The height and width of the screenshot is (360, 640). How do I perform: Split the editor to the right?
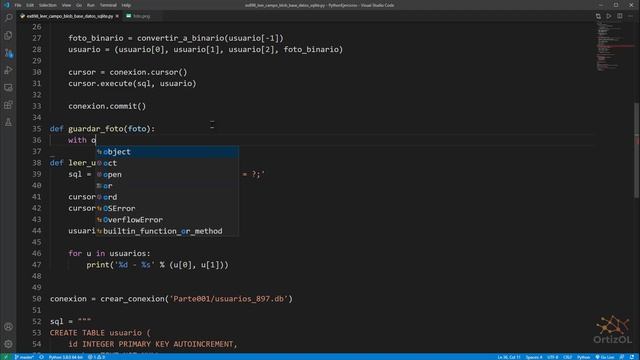620,16
